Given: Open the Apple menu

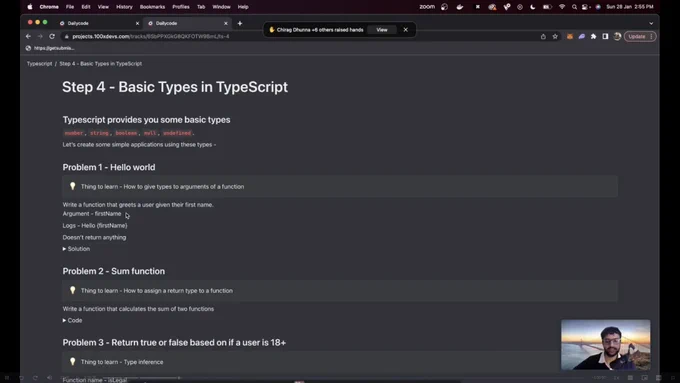Looking at the screenshot, I should coord(30,7).
